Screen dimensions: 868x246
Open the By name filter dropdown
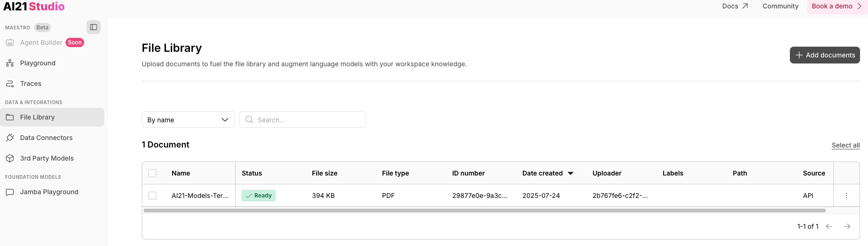click(x=188, y=119)
